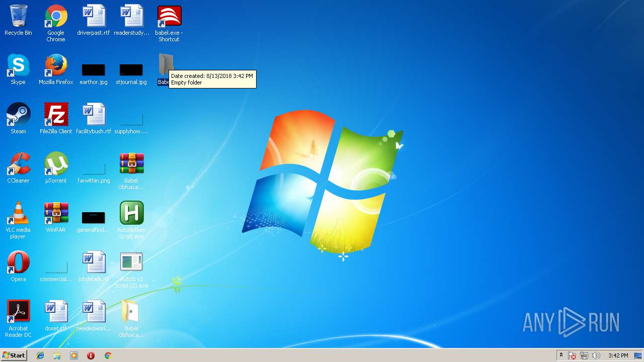
Task: Open network status tray icon
Action: (x=584, y=355)
